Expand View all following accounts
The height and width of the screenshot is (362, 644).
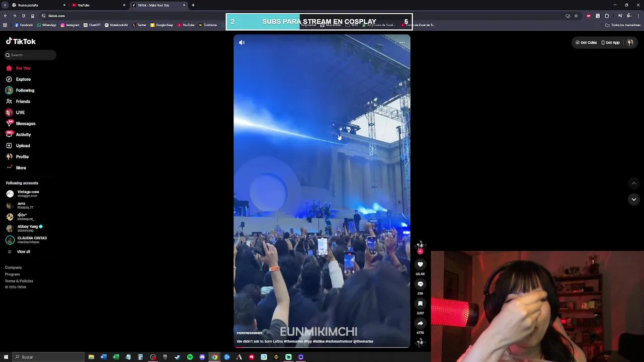tap(19, 251)
